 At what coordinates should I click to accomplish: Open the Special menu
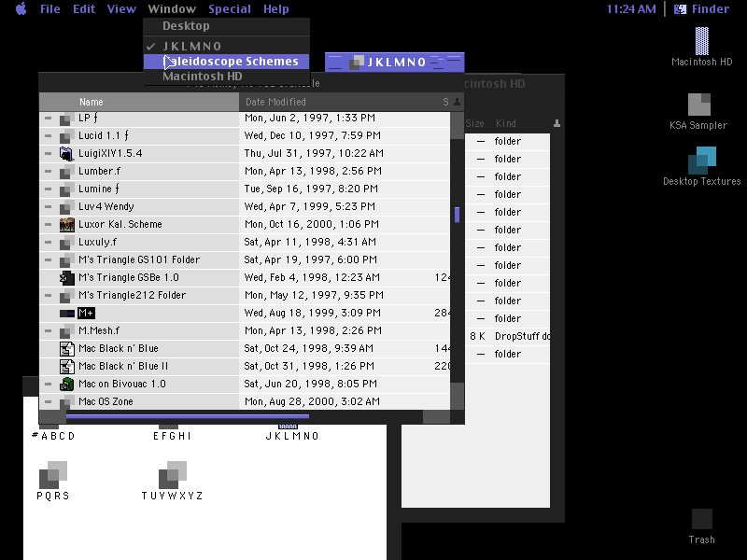point(230,8)
